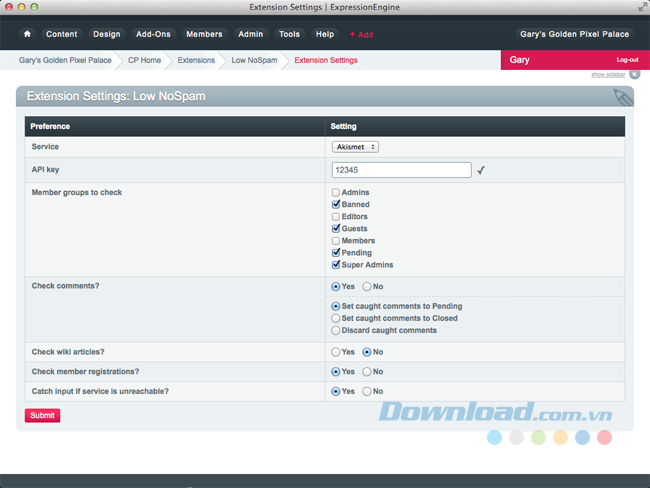Click the Log-out link
650x488 pixels.
[x=627, y=60]
